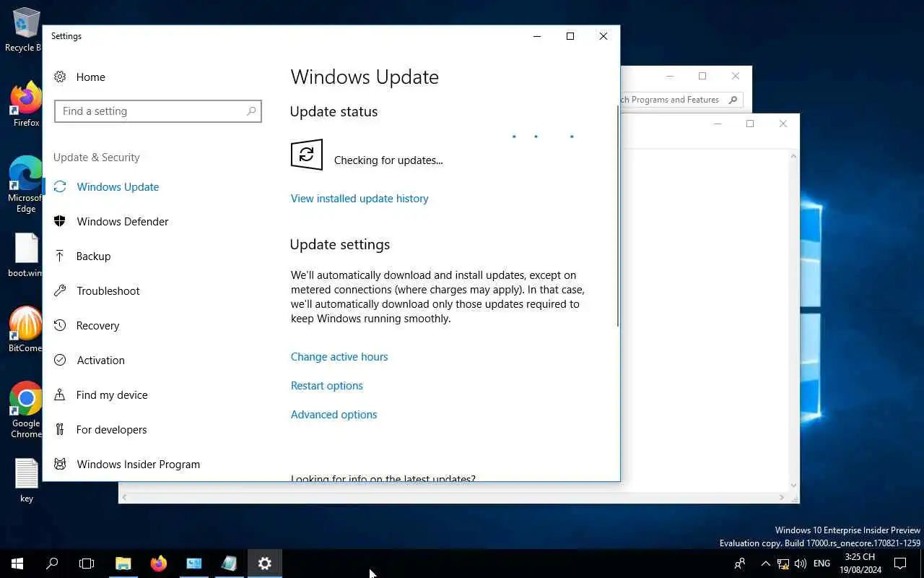Click the Windows Defender shield icon

pyautogui.click(x=60, y=221)
